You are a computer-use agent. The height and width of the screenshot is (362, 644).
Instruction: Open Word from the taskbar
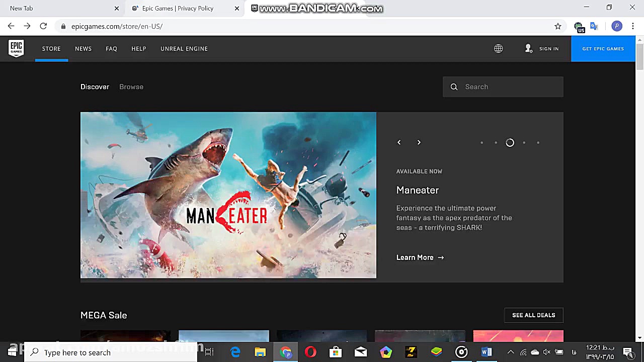[487, 352]
